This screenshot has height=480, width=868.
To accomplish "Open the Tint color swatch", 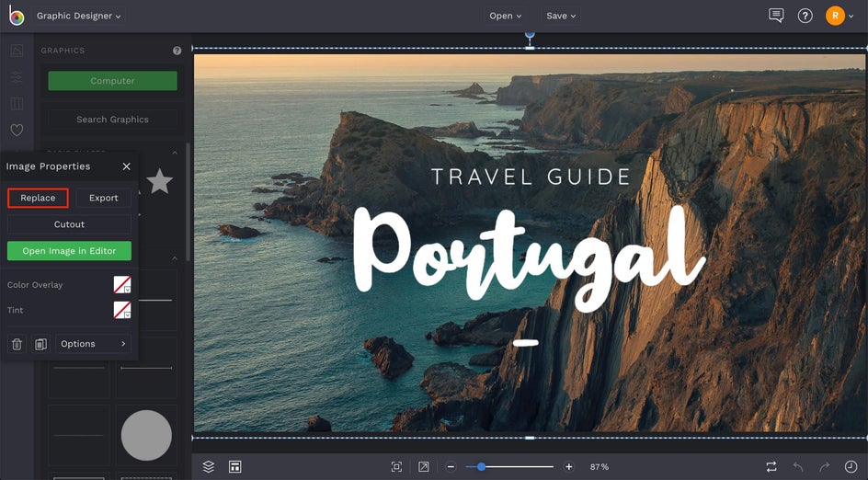I will tap(121, 310).
